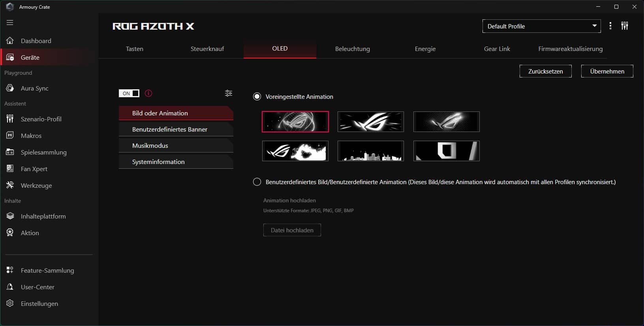Open the OLED adjustment sliders icon
This screenshot has width=644, height=326.
(228, 93)
